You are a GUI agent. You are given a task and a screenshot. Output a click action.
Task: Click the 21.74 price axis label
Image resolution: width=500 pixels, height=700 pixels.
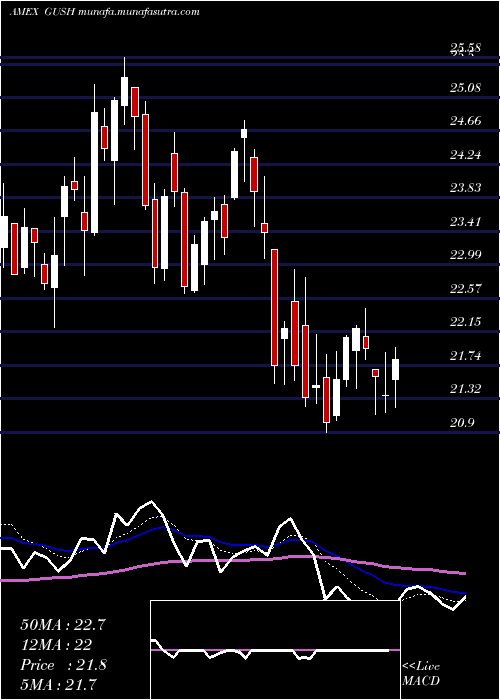tap(465, 356)
